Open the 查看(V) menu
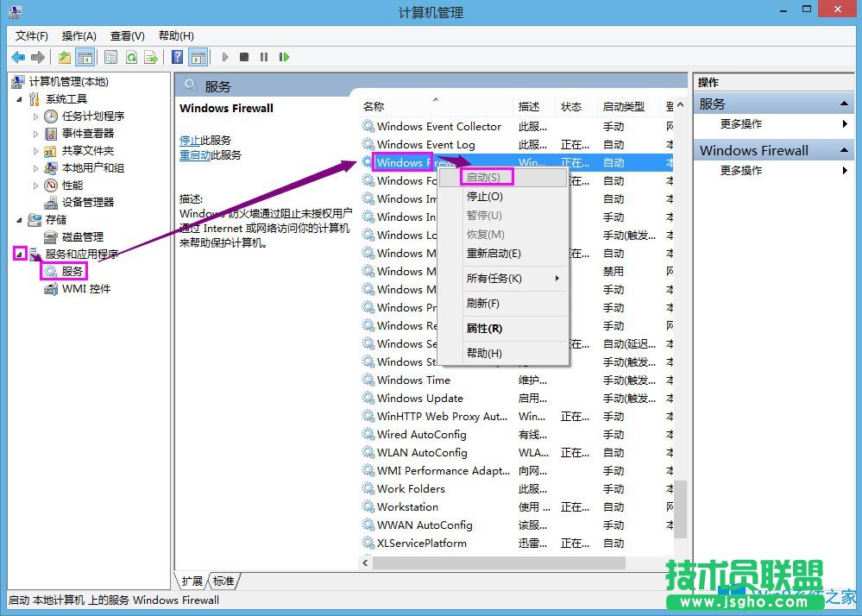Viewport: 862px width, 616px height. [125, 35]
